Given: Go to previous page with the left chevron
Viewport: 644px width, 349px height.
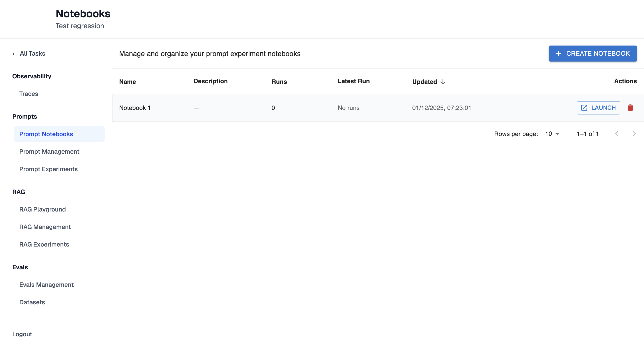Looking at the screenshot, I should pos(616,134).
